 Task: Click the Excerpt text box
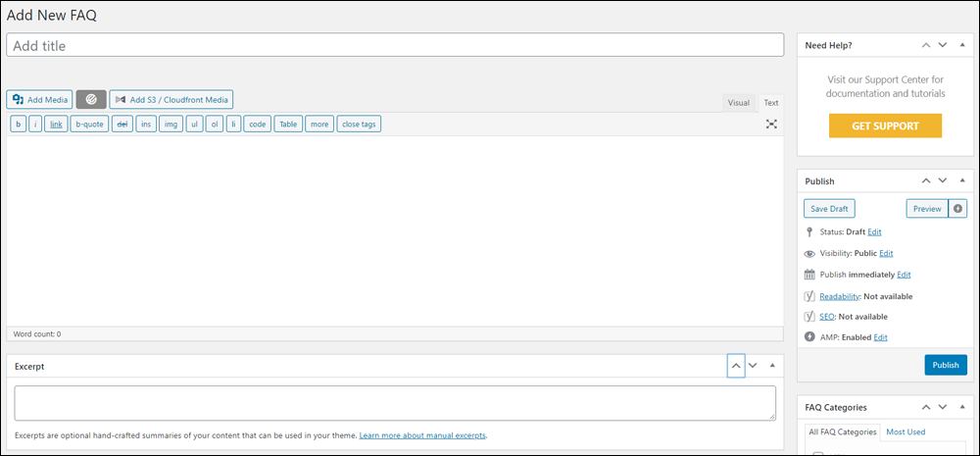tap(395, 403)
